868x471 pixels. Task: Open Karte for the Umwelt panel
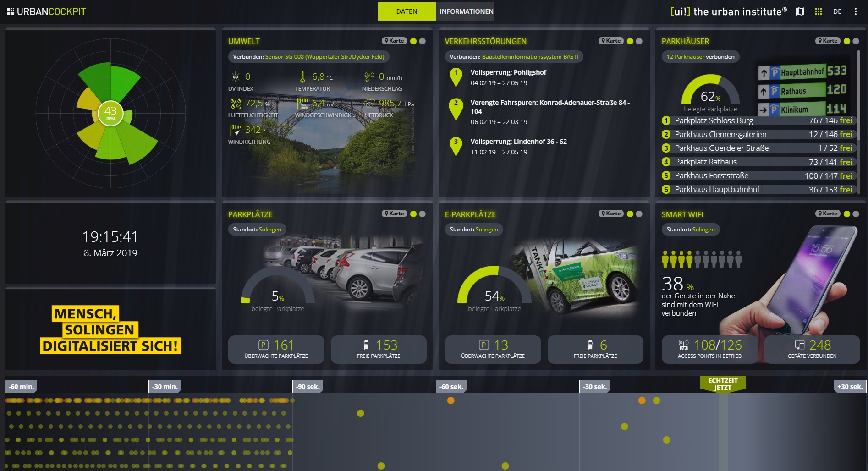coord(394,41)
